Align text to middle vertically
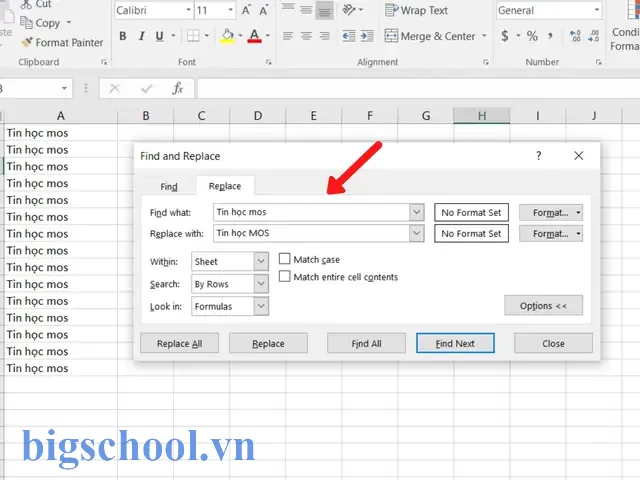640x480 pixels. (x=306, y=10)
